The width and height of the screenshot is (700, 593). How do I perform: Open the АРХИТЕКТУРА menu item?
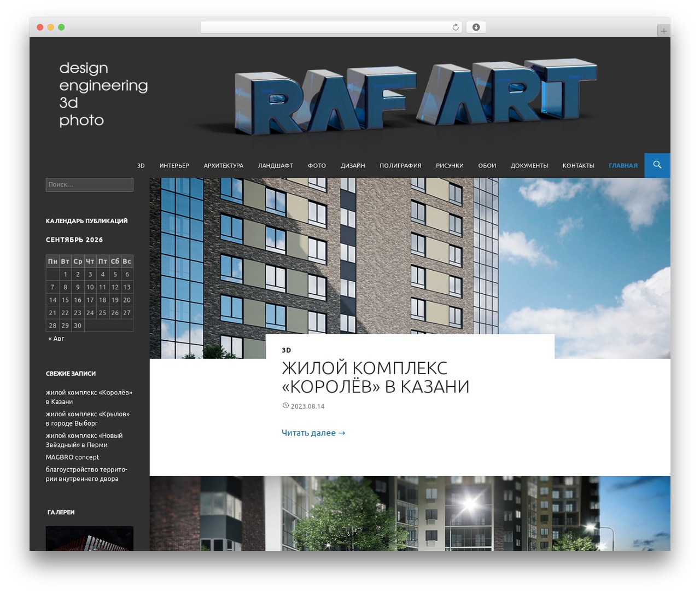click(x=224, y=166)
